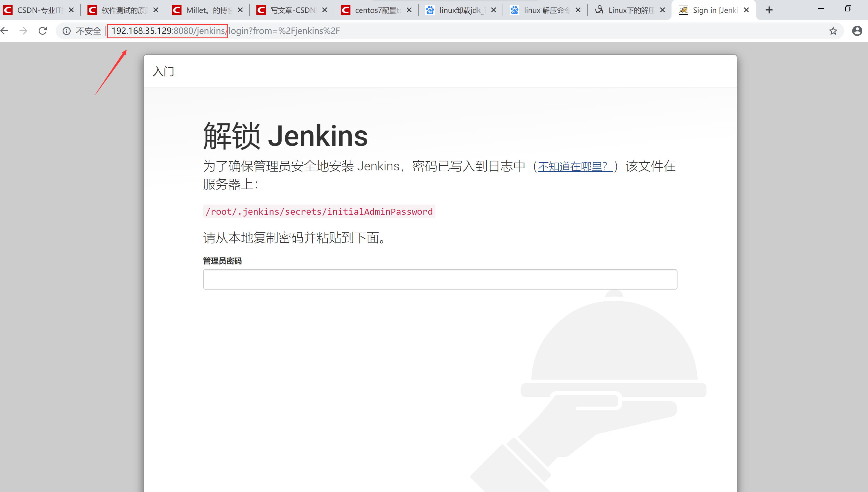
Task: Click the back navigation arrow
Action: coord(5,31)
